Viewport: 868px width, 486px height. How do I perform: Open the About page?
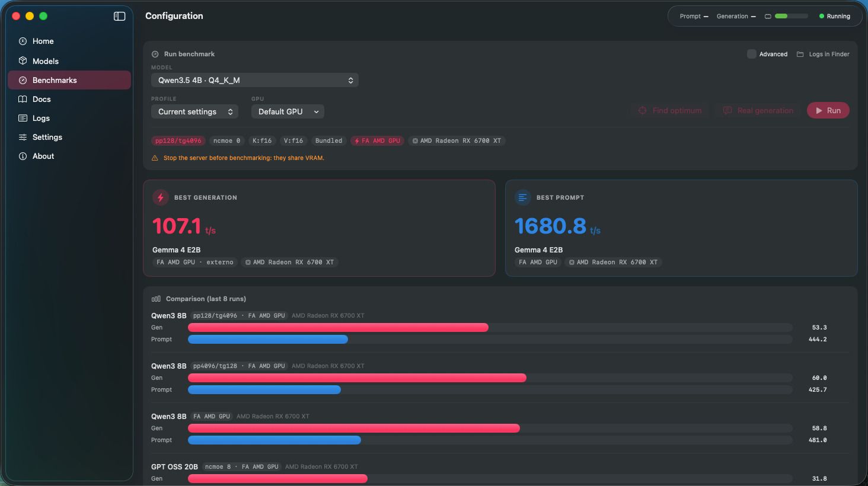[x=69, y=156]
